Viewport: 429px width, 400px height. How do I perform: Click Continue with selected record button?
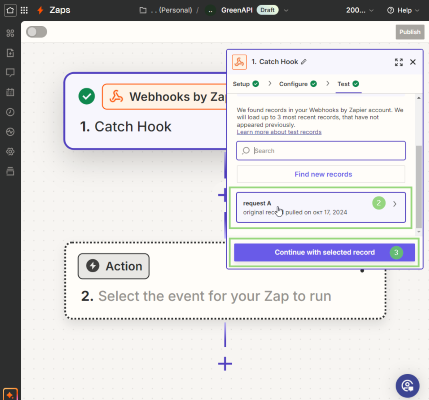pos(324,252)
